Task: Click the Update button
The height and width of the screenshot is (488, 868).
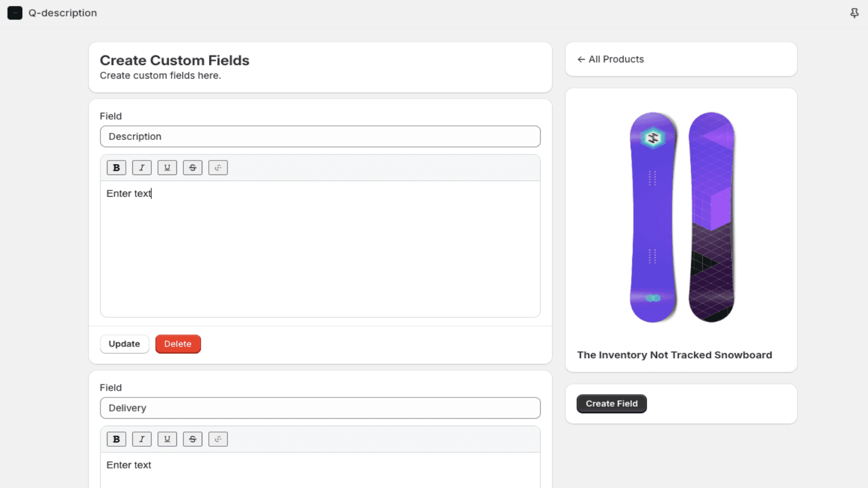Action: click(x=124, y=344)
